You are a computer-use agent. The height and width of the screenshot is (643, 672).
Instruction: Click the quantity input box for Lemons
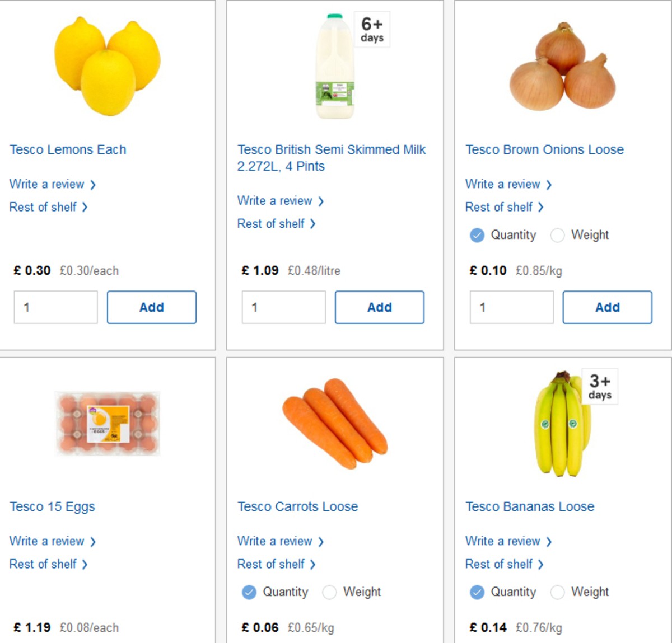55,307
